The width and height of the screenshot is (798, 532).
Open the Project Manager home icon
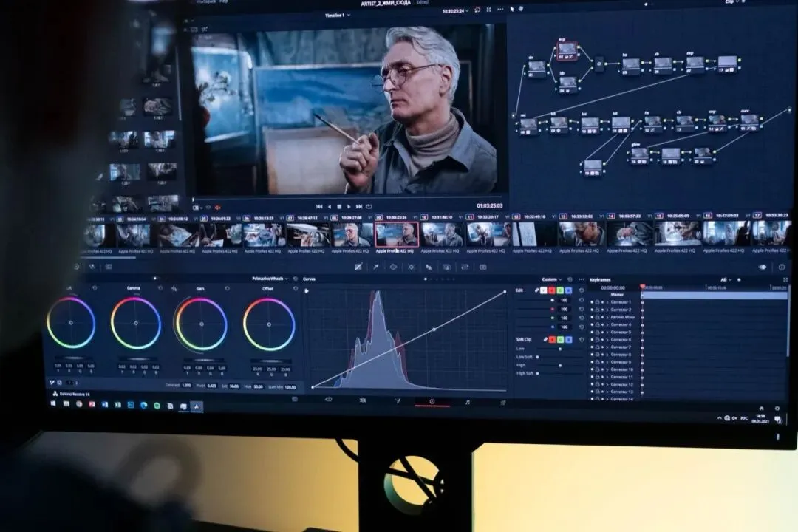(761, 409)
